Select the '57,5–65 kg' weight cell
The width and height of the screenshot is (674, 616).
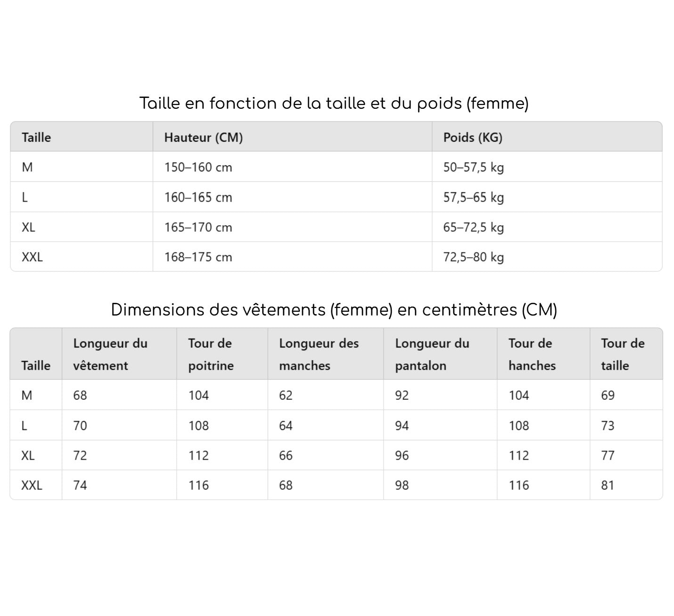473,197
